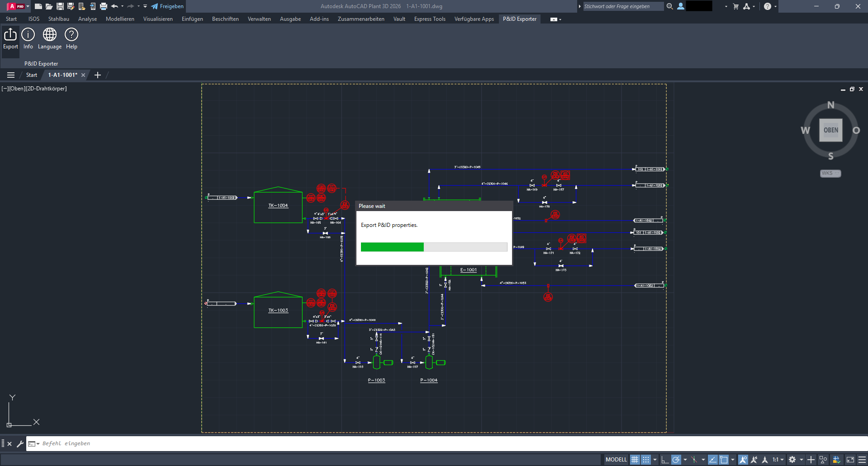Image resolution: width=868 pixels, height=466 pixels.
Task: Open the Undo history dropdown arrow
Action: click(122, 6)
